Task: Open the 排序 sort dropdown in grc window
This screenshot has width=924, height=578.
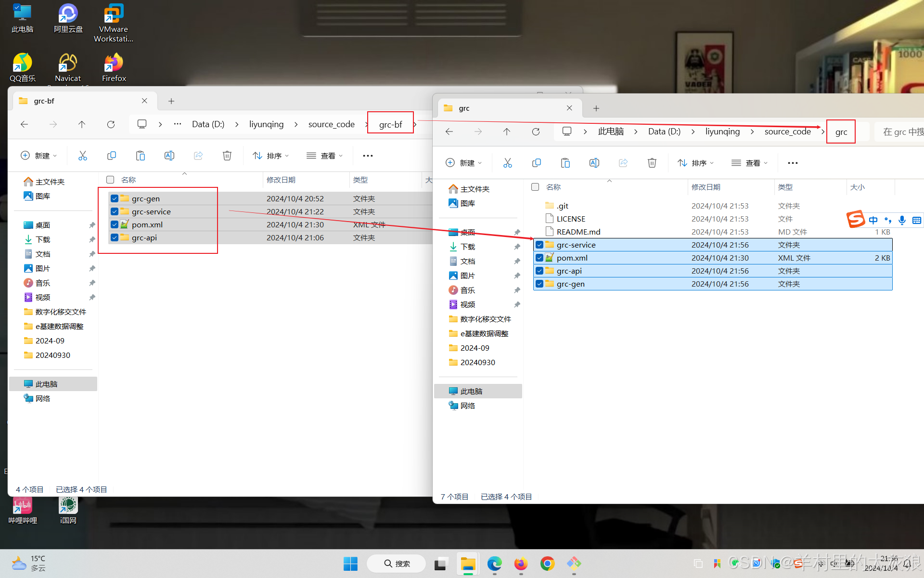Action: [x=695, y=163]
